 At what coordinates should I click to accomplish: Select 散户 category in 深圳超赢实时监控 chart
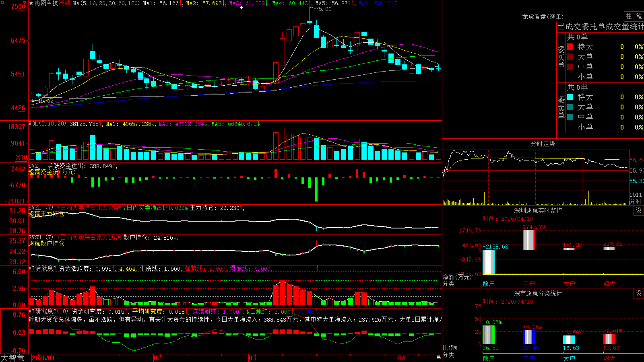[489, 284]
